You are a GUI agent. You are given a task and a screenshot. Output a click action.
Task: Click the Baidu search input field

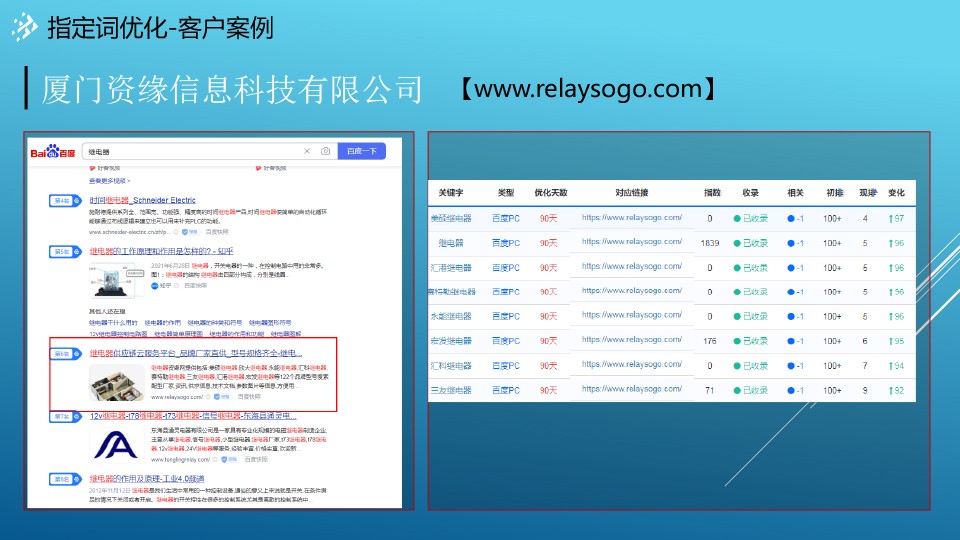click(x=190, y=151)
